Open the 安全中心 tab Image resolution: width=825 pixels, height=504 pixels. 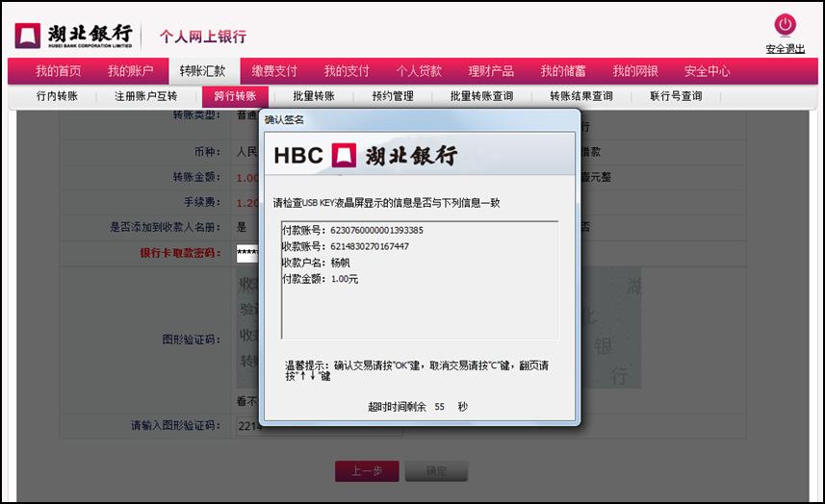pos(708,71)
